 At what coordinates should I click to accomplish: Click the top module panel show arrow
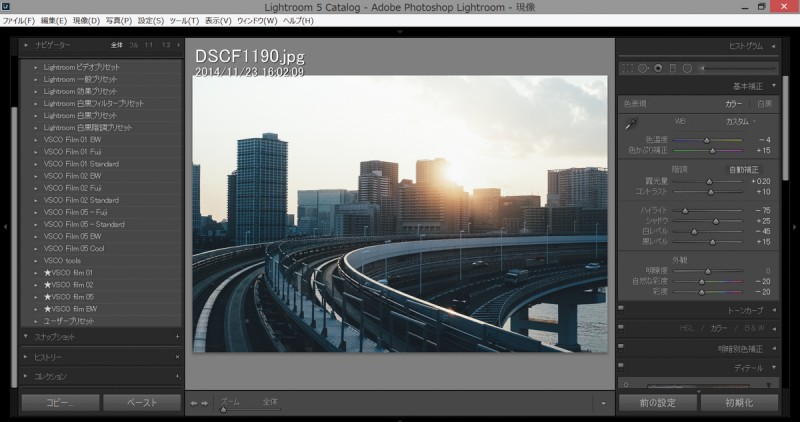click(399, 32)
